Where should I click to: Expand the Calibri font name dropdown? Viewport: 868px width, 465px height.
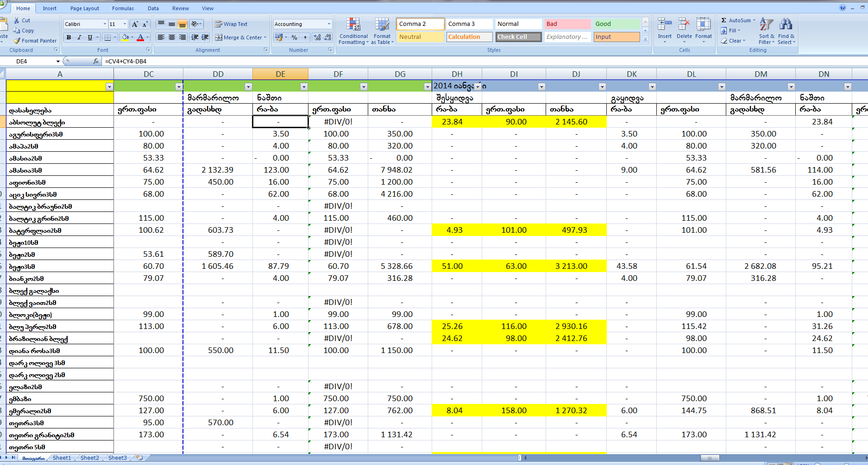click(104, 24)
